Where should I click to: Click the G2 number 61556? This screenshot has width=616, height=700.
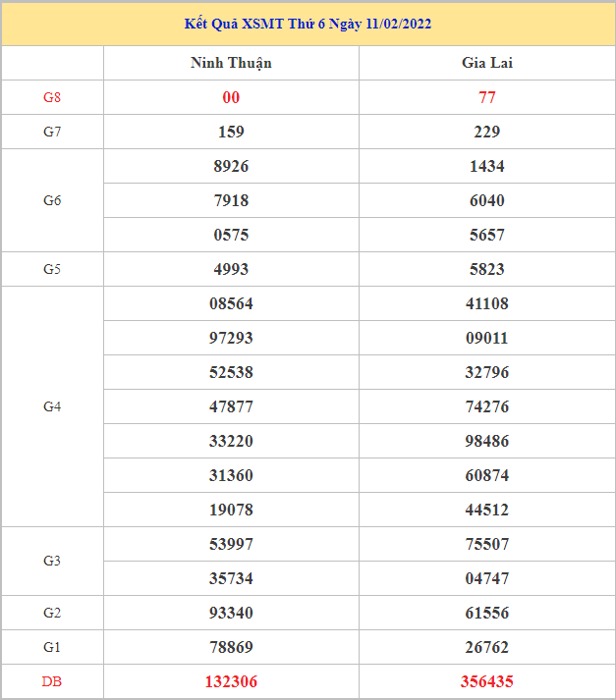(x=487, y=613)
